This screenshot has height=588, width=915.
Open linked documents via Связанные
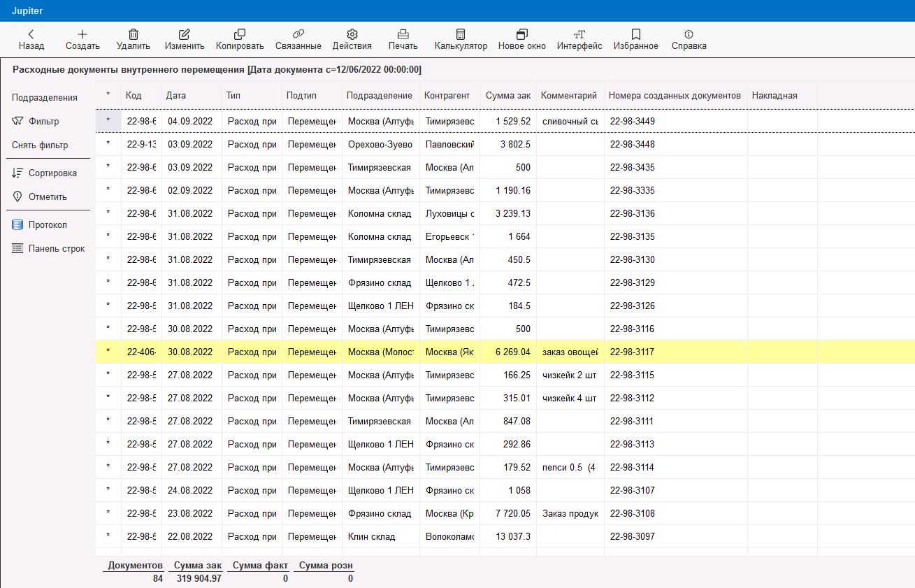point(298,40)
